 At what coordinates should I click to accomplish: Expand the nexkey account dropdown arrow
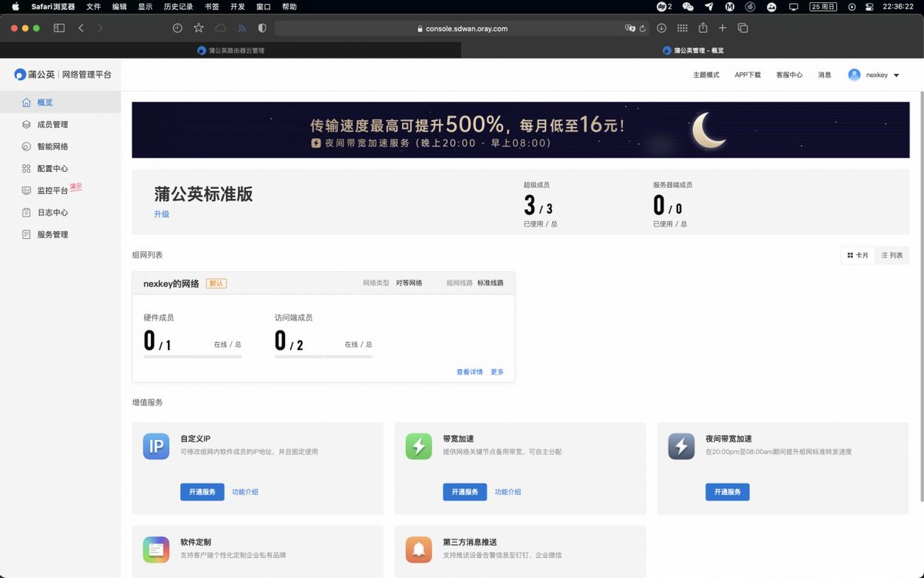896,76
